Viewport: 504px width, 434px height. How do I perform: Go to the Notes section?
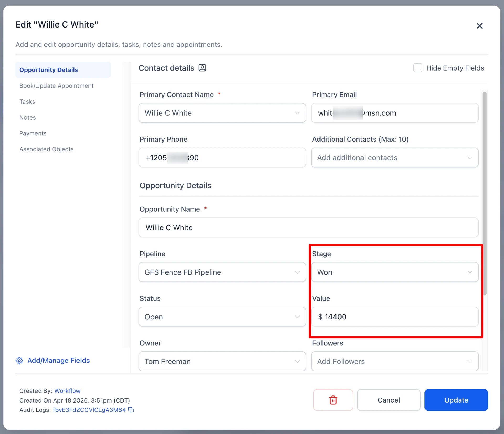[x=28, y=117]
